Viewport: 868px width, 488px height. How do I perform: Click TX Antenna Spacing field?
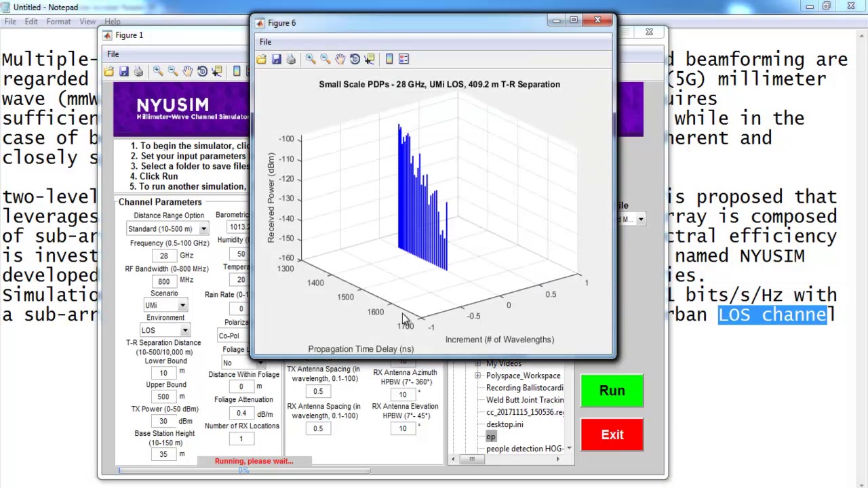click(318, 392)
